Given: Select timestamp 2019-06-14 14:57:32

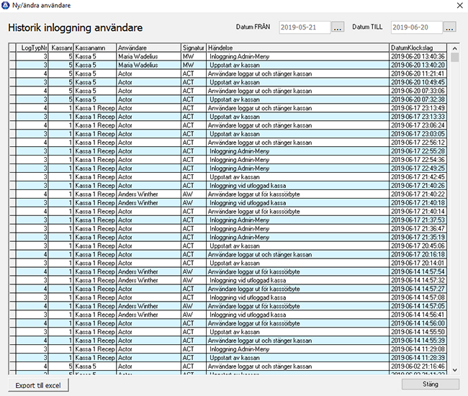Looking at the screenshot, I should tap(418, 280).
